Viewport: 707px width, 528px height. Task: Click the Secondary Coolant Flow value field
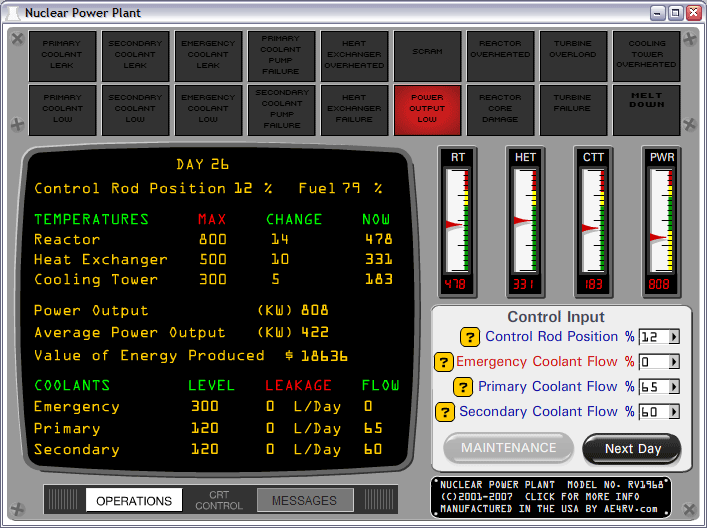654,412
